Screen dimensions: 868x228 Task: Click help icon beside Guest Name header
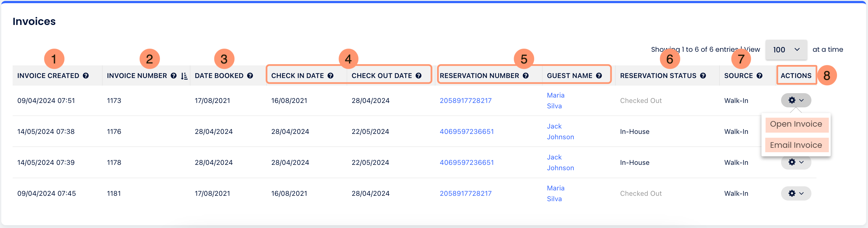[599, 76]
